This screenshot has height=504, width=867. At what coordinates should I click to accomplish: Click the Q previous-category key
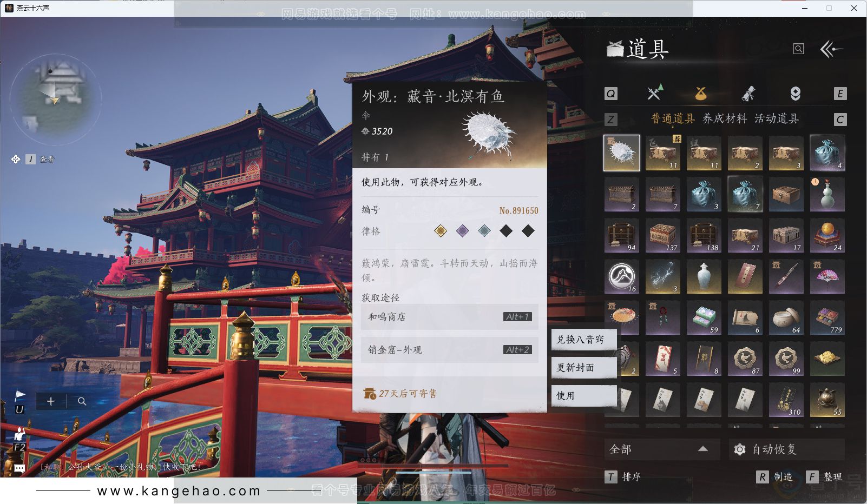[x=610, y=94]
